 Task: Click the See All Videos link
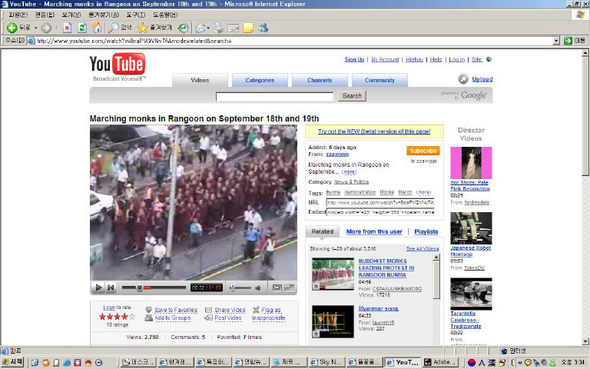(x=422, y=249)
